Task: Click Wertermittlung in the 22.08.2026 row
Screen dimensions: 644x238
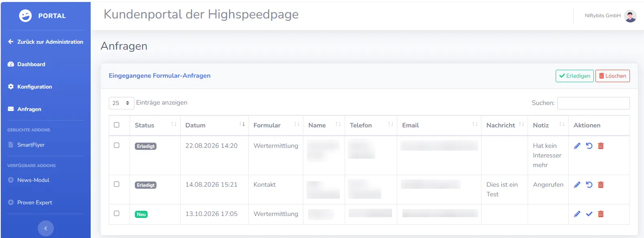Action: (x=276, y=146)
